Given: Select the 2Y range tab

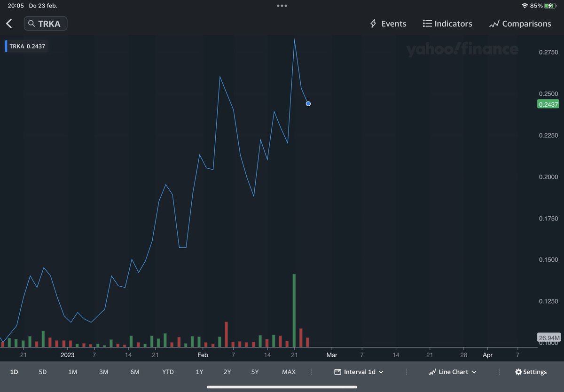Looking at the screenshot, I should pyautogui.click(x=227, y=372).
